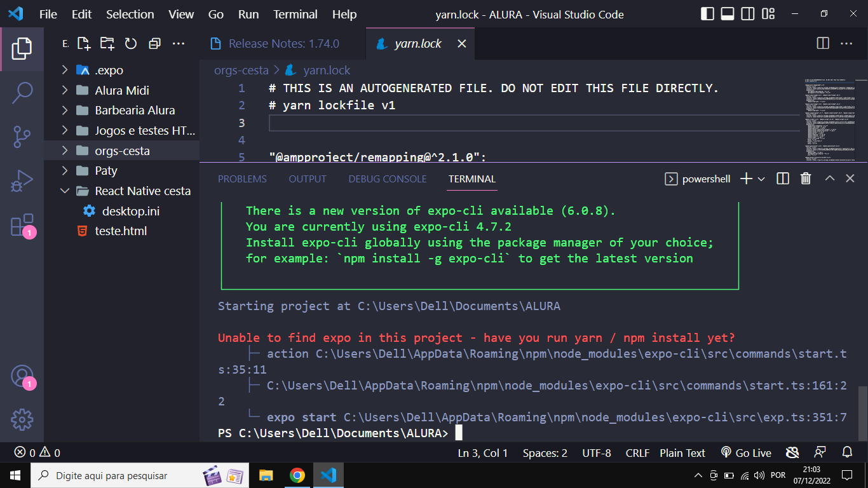Open the File menu
Viewport: 868px width, 488px height.
48,14
